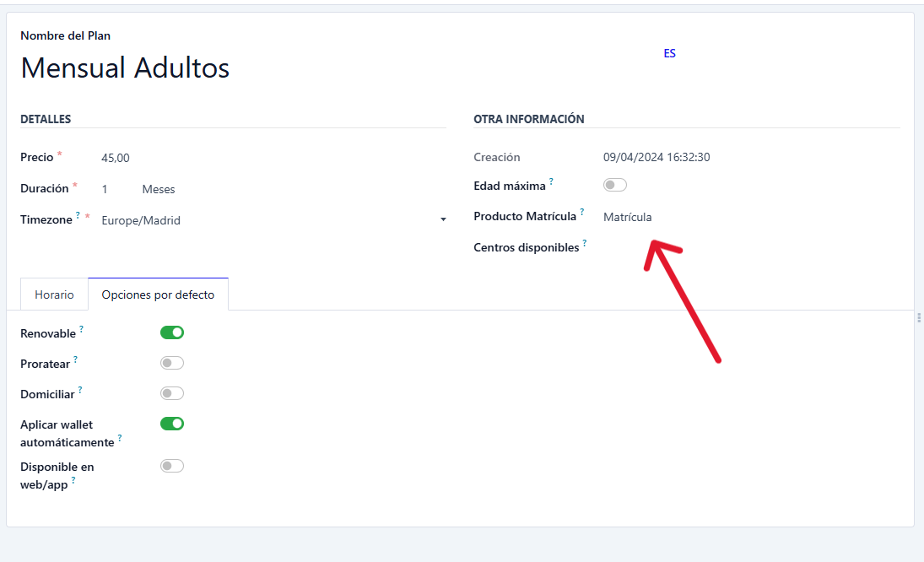Click the help icon next to Timezone label

point(78,216)
